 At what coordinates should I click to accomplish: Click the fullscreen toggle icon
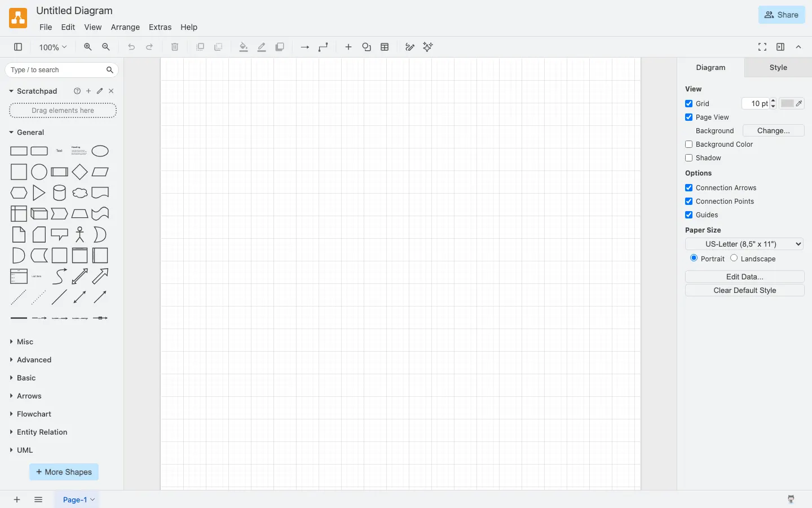pyautogui.click(x=762, y=47)
